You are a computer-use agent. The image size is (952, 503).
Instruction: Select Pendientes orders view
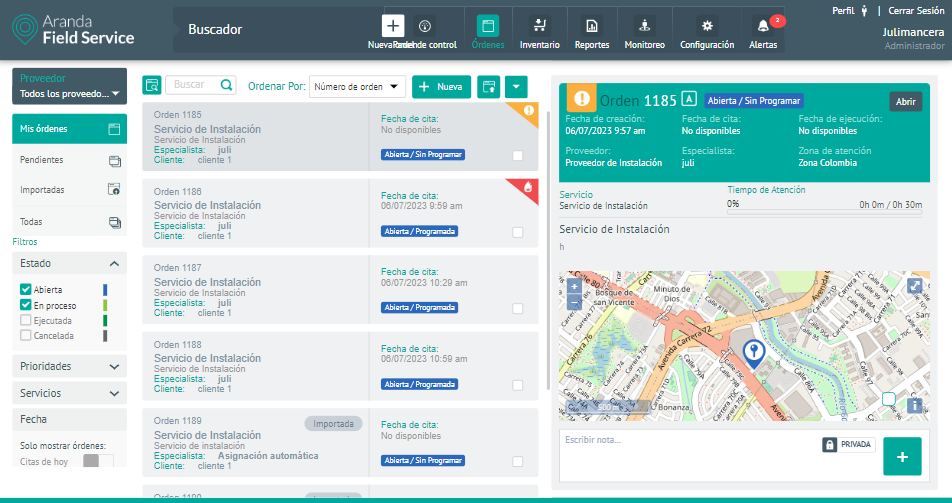click(x=69, y=160)
